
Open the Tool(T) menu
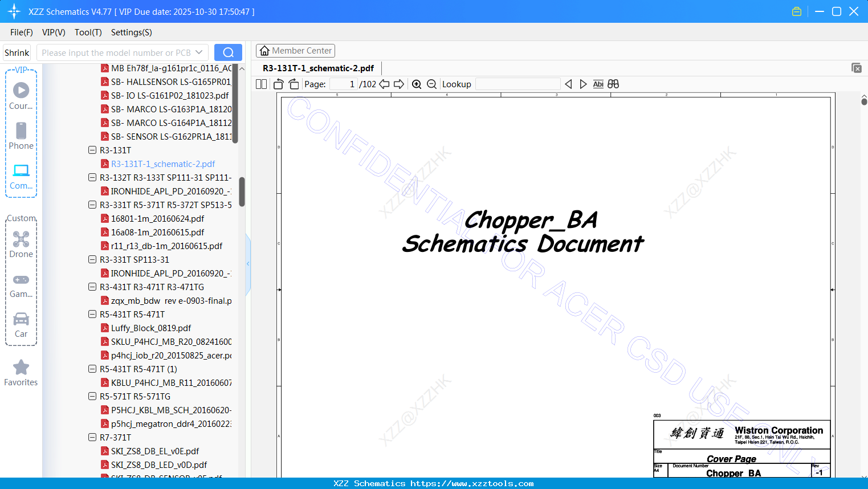88,32
